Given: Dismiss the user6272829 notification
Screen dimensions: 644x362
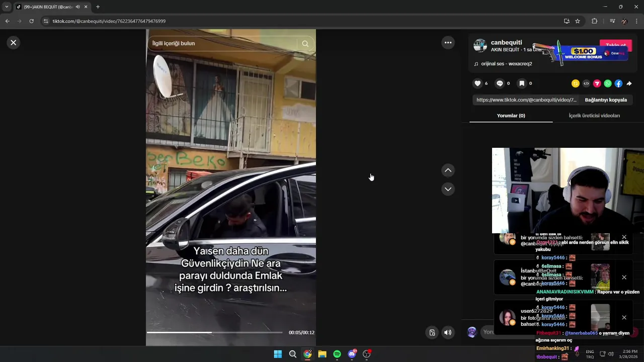Looking at the screenshot, I should point(624,318).
